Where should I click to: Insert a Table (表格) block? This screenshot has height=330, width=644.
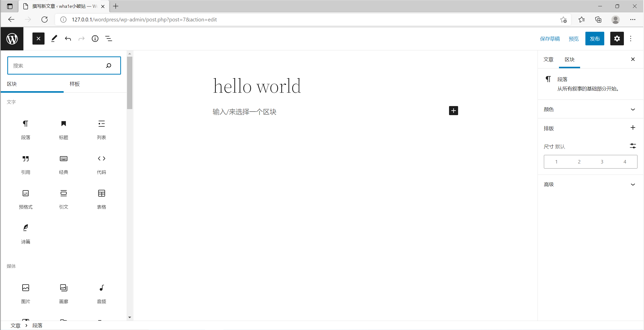[x=101, y=199]
